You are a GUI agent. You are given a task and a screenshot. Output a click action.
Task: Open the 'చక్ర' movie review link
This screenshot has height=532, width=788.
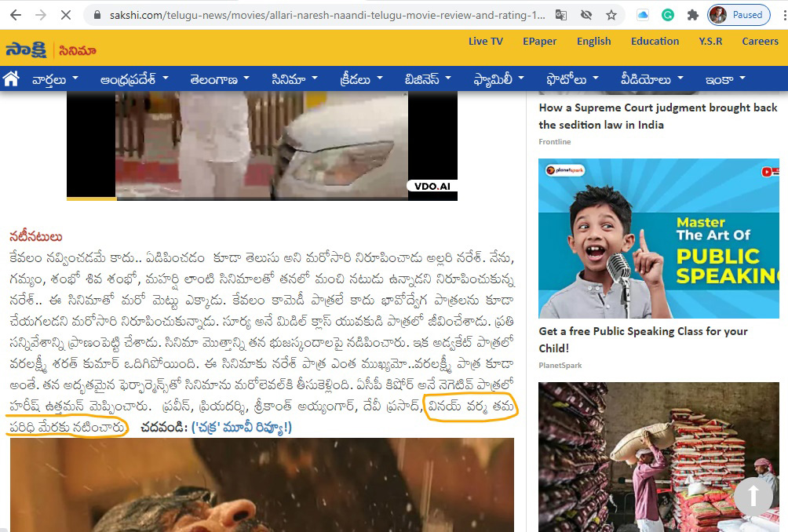point(241,428)
